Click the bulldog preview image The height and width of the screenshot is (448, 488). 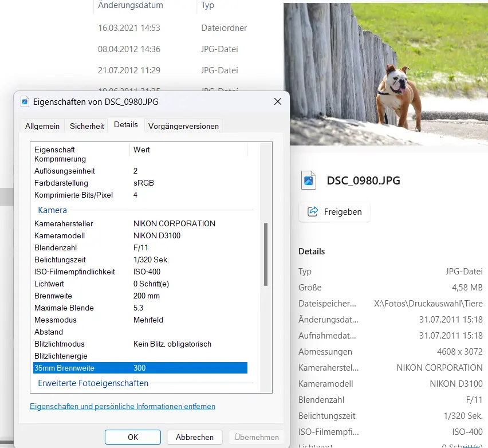(x=386, y=72)
